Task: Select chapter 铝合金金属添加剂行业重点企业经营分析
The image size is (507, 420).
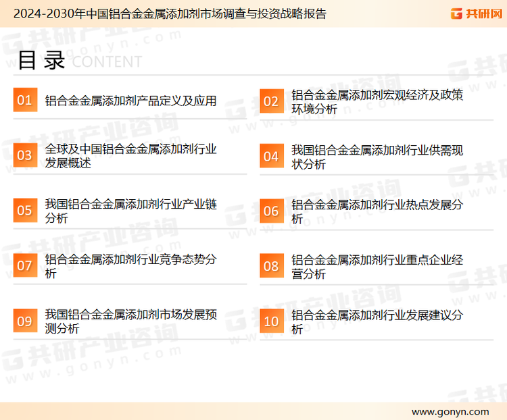Action: pyautogui.click(x=377, y=267)
